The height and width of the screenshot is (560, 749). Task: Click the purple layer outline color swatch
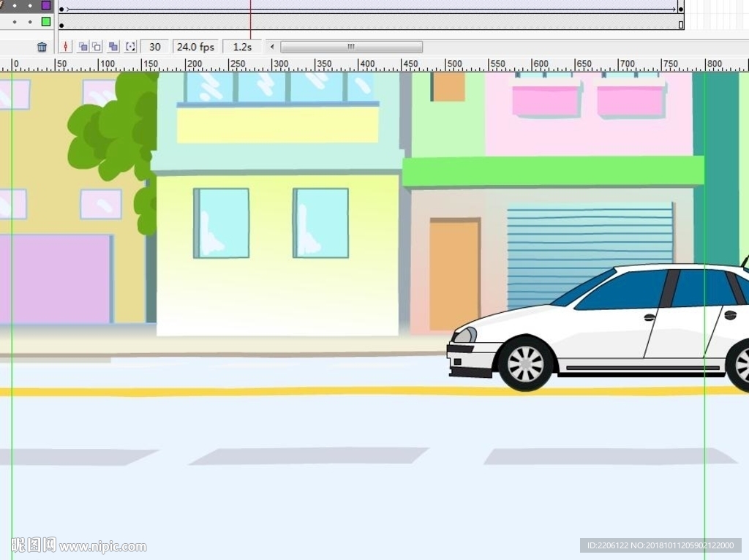46,5
